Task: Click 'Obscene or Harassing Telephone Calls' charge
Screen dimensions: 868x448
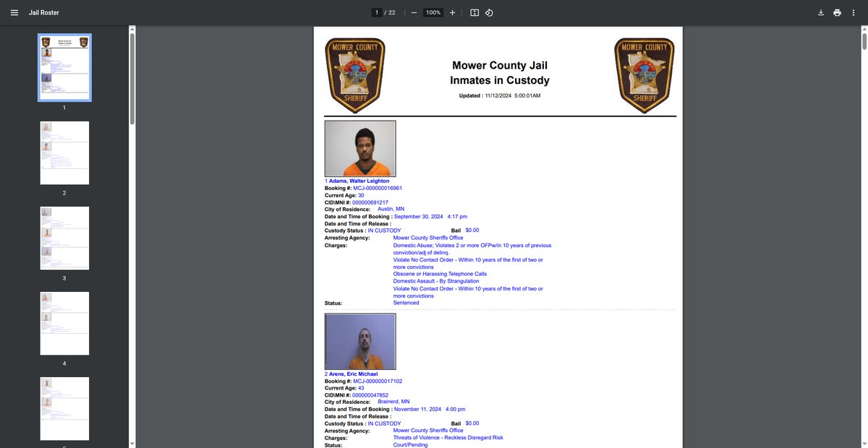Action: [440, 274]
